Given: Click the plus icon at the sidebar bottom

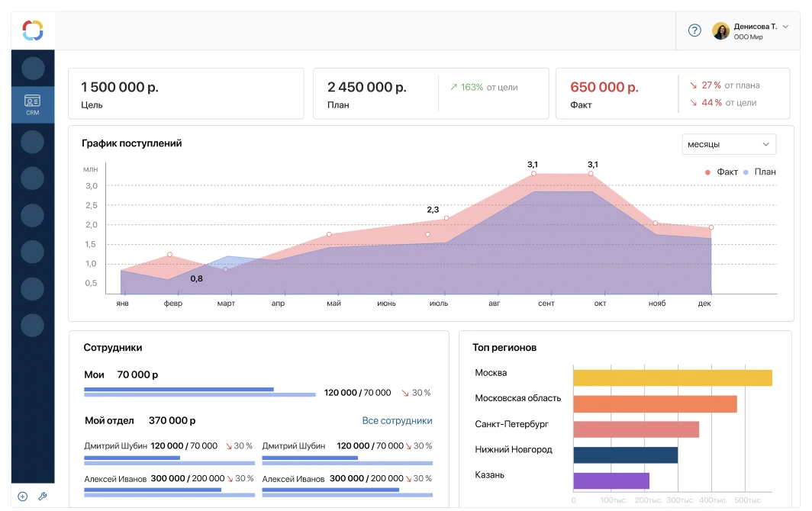Looking at the screenshot, I should [x=23, y=496].
